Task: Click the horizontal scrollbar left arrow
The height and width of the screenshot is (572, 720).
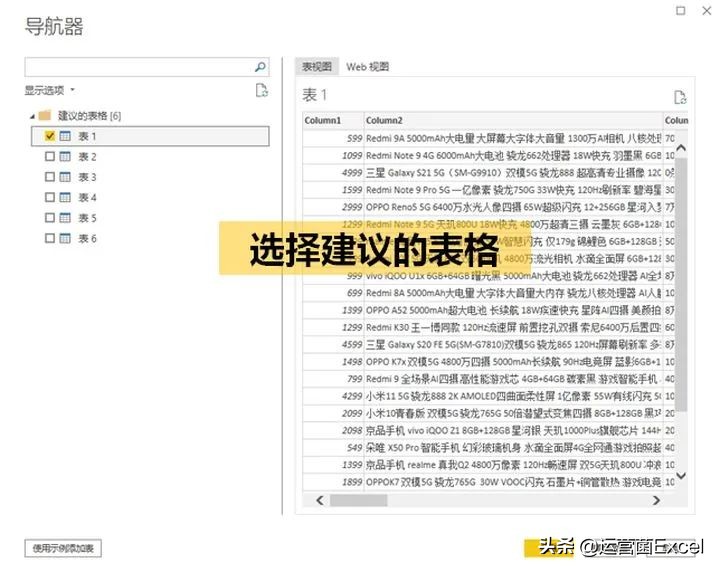Action: (x=320, y=500)
